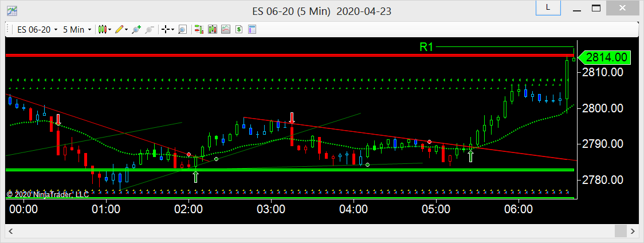Click the 01:00 time axis label
644x243 pixels.
107,209
